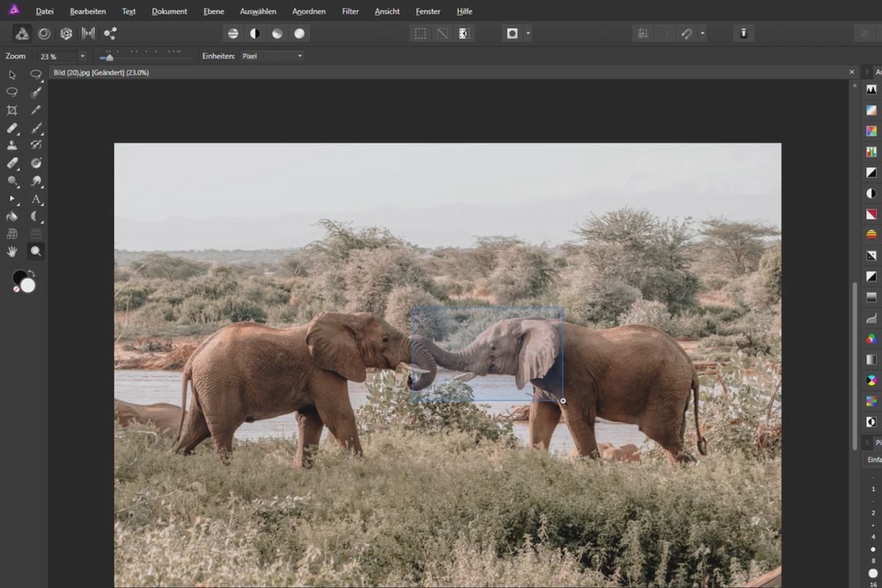Select the Dodge Brush tool
This screenshot has width=882, height=588.
click(12, 181)
